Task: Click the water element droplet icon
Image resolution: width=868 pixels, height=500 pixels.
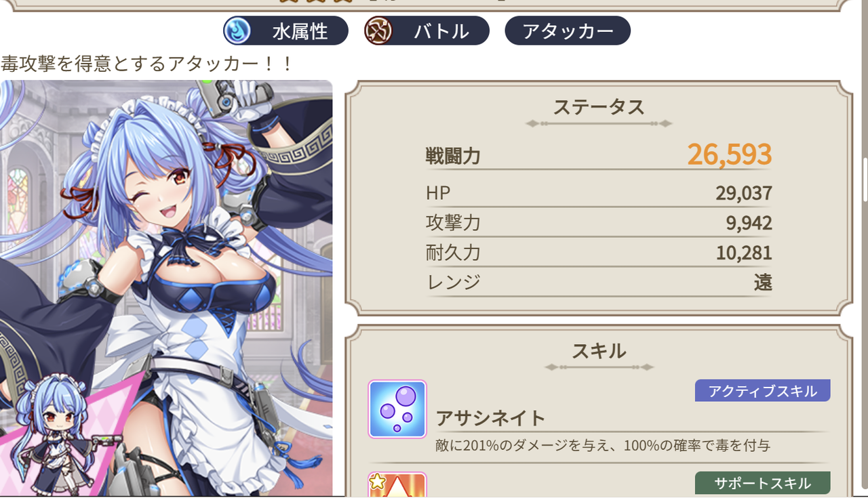Action: pos(237,30)
